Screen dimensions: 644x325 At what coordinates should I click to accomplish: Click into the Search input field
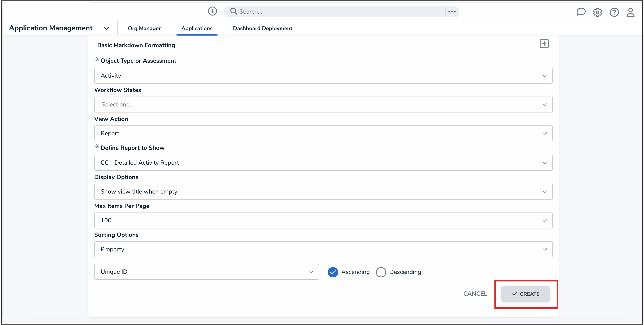340,11
